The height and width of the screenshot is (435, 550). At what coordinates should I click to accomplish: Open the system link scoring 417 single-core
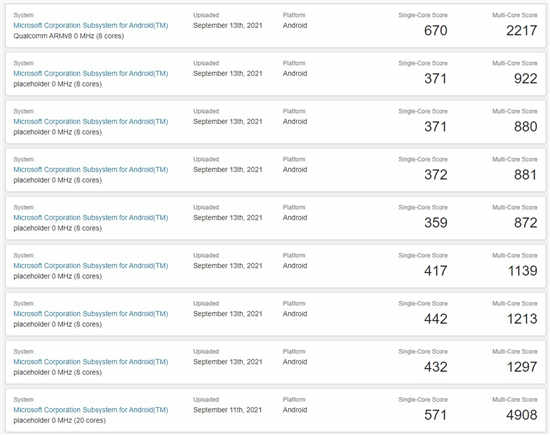90,266
